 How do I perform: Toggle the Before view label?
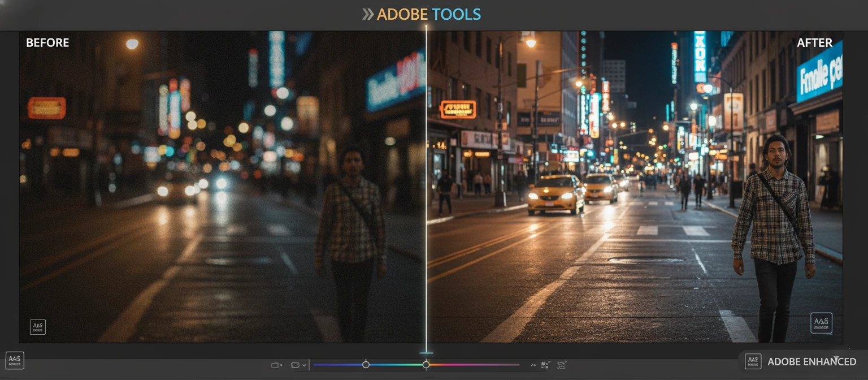[47, 42]
